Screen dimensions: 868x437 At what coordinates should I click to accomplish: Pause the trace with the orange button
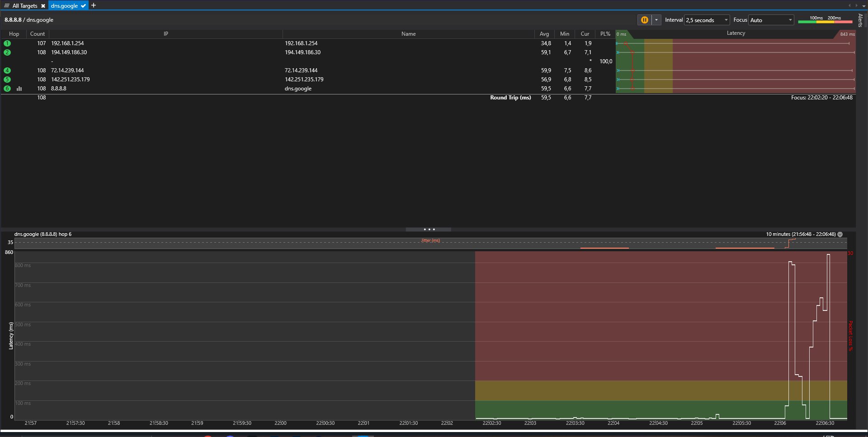[644, 20]
